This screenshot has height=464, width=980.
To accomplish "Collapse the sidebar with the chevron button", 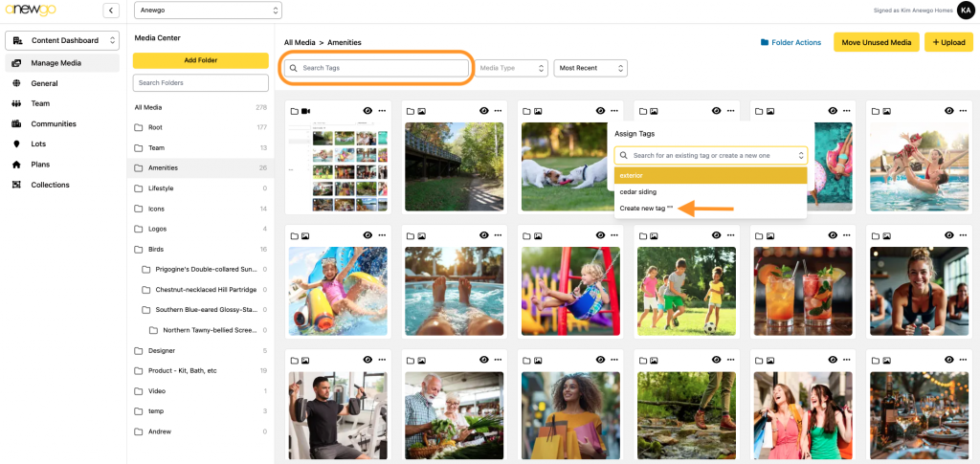I will tap(111, 11).
